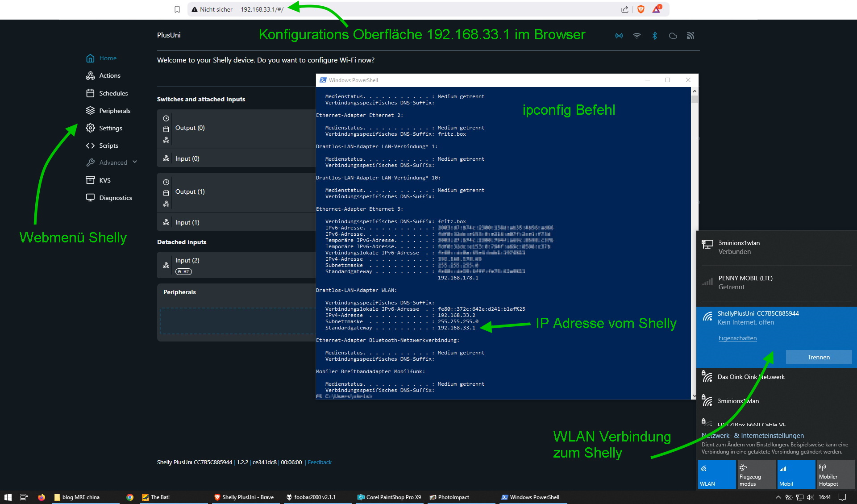
Task: Click the address bar URL 192.168.33.1
Action: (262, 9)
